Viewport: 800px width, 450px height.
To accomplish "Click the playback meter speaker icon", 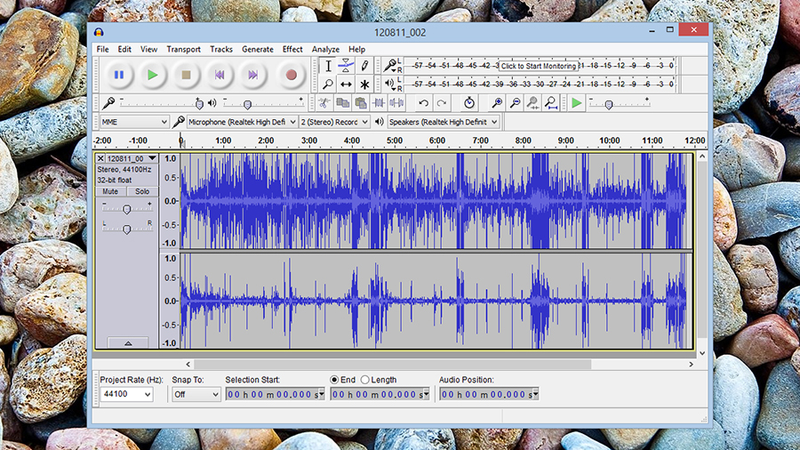I will pyautogui.click(x=390, y=83).
